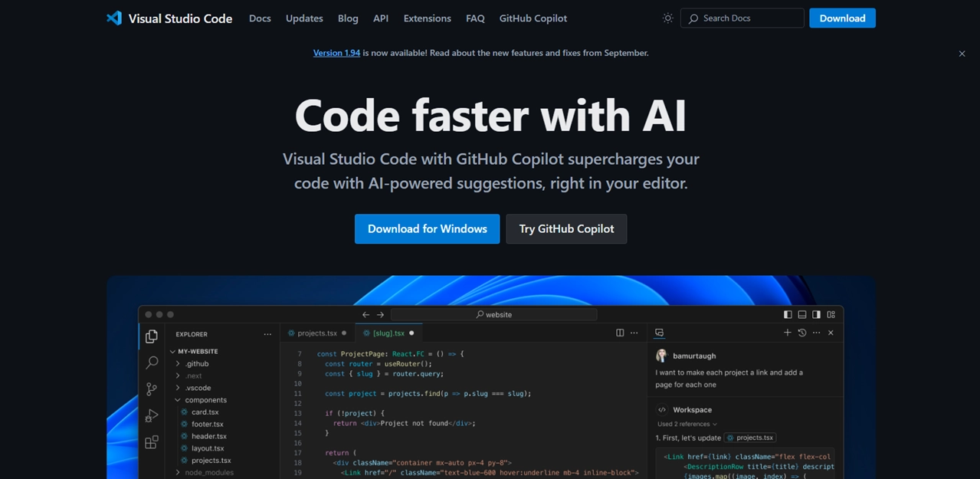Open the Source Control icon in the activity bar
Screen dimensions: 980x479
(152, 389)
